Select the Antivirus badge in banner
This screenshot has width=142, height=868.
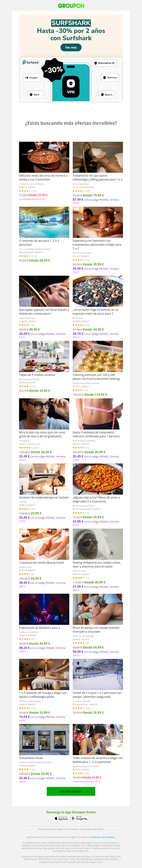110,78
